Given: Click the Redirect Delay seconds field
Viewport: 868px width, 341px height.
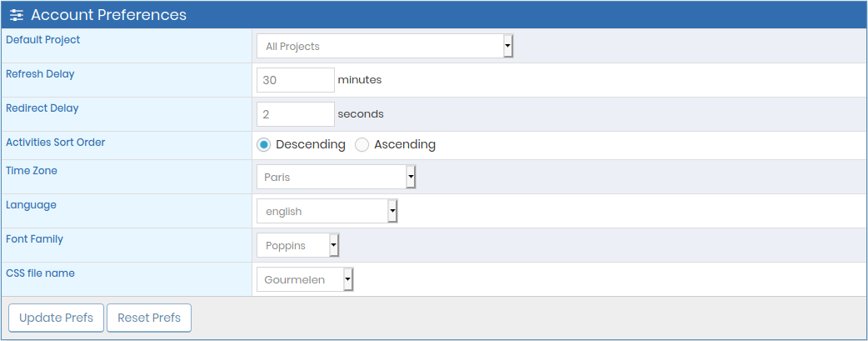Looking at the screenshot, I should (x=296, y=114).
